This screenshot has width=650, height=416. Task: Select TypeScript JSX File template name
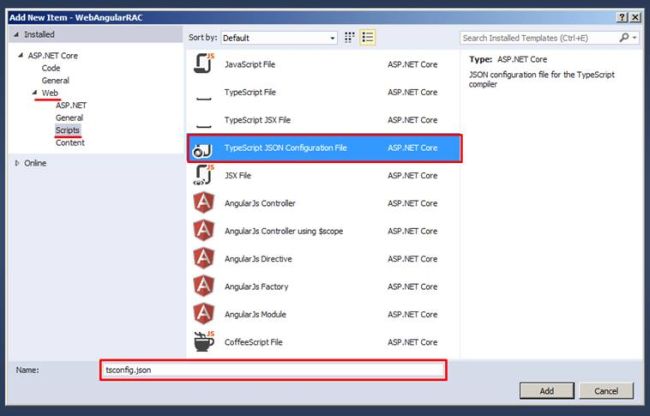pos(257,120)
